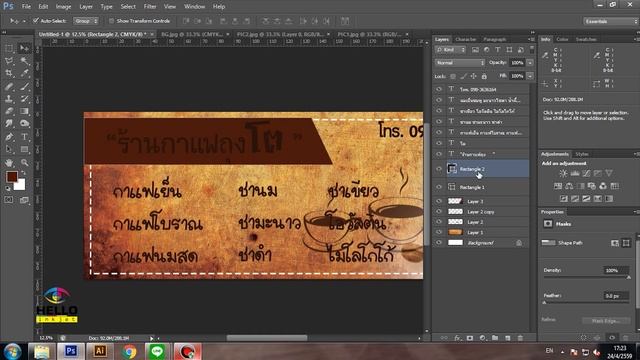Click the add layer style fx icon

[458, 338]
